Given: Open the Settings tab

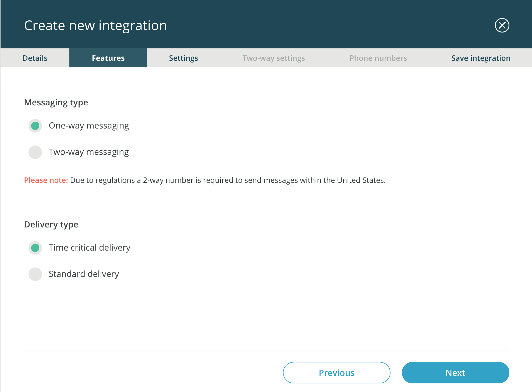Looking at the screenshot, I should pyautogui.click(x=183, y=58).
